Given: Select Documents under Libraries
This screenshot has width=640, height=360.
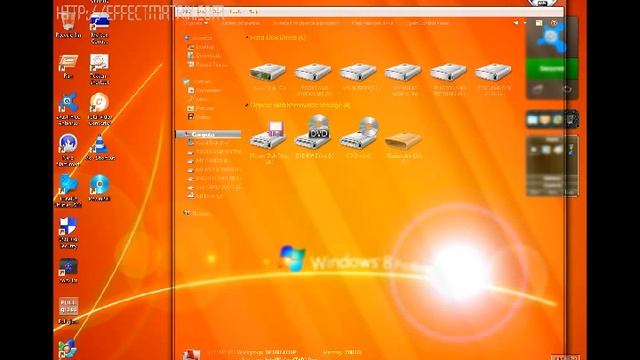Looking at the screenshot, I should (204, 90).
